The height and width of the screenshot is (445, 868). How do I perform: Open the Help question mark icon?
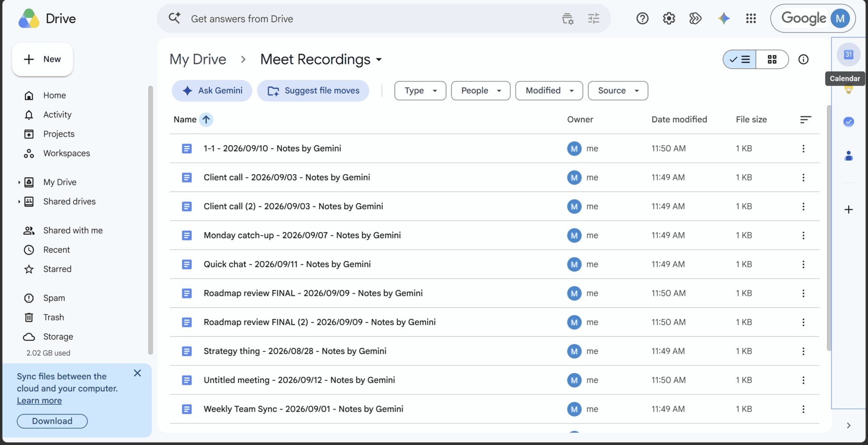[x=642, y=19]
